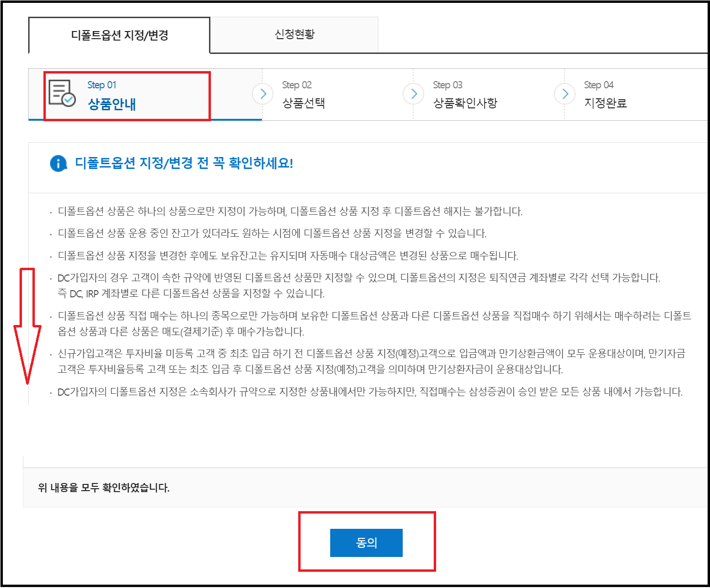Click the chevron arrow before Step 02
The width and height of the screenshot is (710, 588).
click(263, 94)
